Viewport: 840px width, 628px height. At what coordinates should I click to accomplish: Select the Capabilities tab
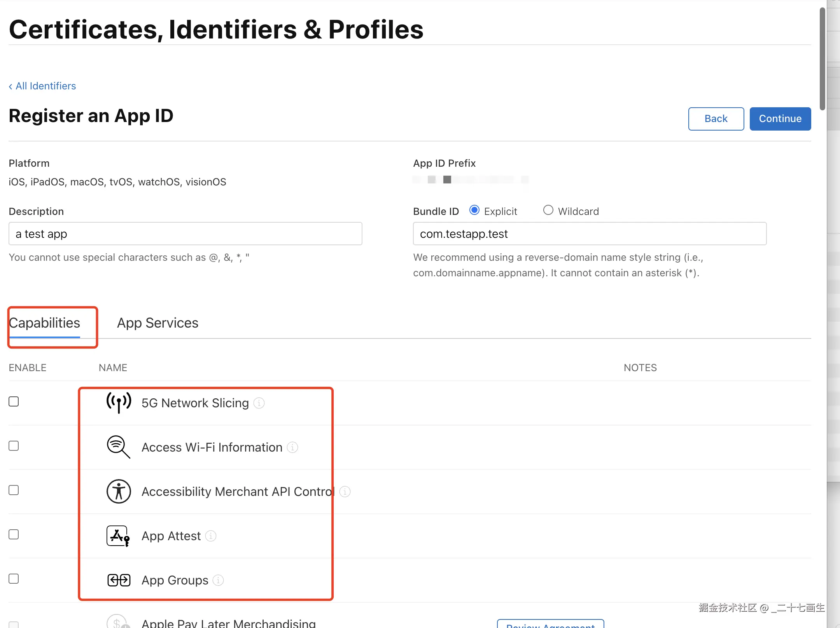point(45,323)
